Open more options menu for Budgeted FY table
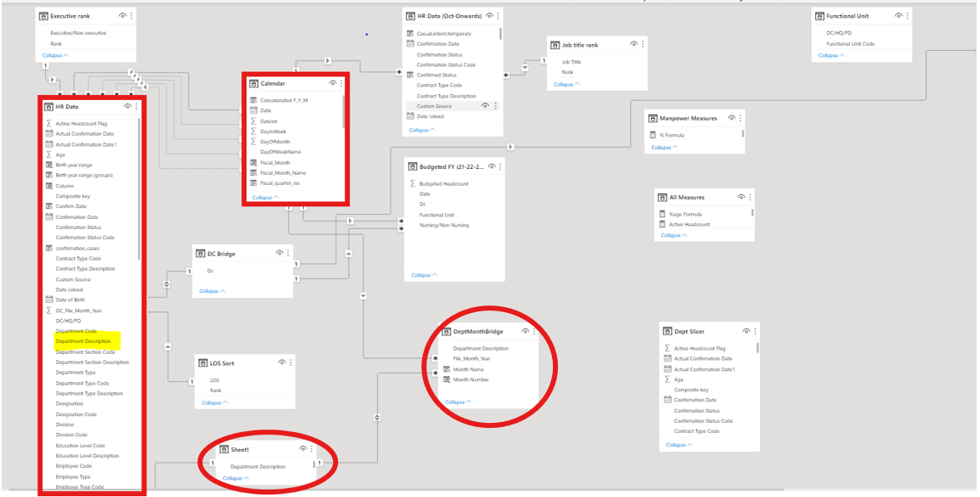The width and height of the screenshot is (980, 497). click(x=500, y=167)
